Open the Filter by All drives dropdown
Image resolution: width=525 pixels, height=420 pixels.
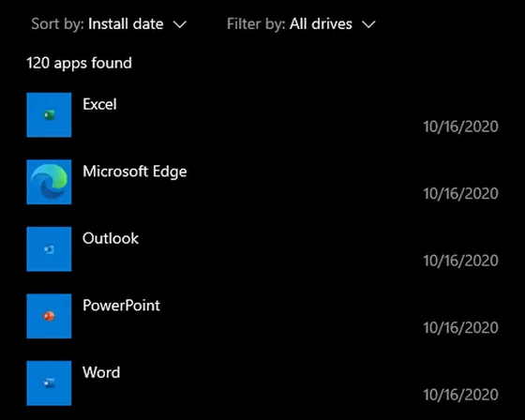coord(301,24)
